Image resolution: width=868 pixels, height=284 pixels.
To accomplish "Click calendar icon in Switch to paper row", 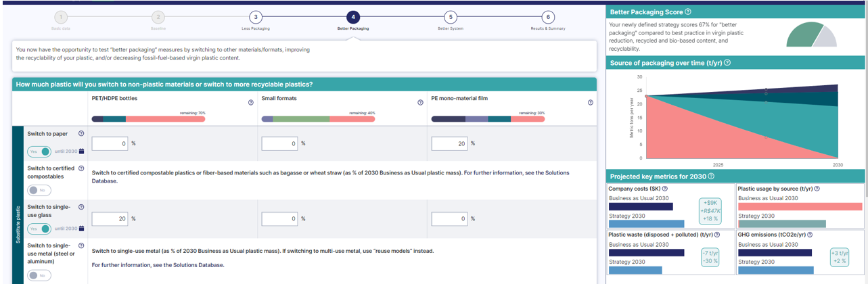I will click(x=82, y=151).
